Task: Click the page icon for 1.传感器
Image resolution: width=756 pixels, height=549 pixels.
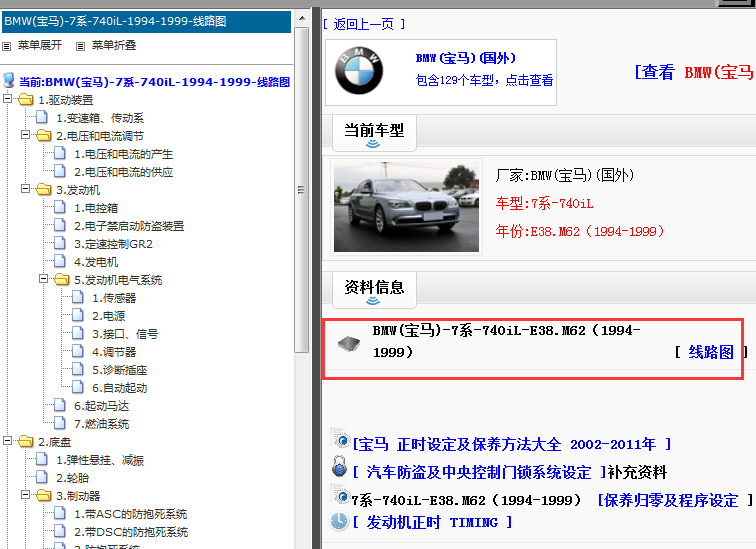Action: point(78,297)
